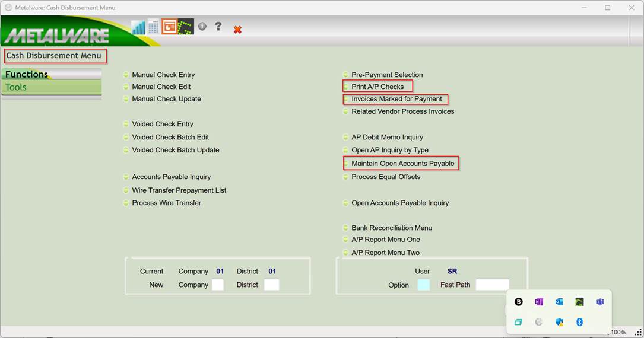This screenshot has width=644, height=338.
Task: Click the Bluetooth tray icon
Action: pos(579,322)
